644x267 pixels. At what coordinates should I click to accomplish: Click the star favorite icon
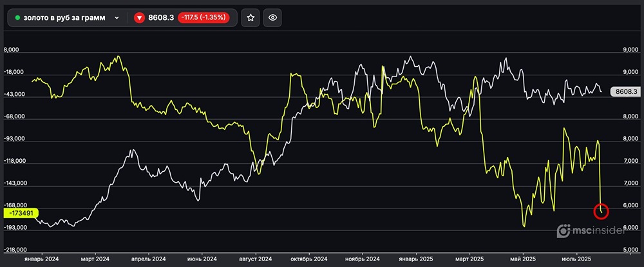[x=251, y=18]
